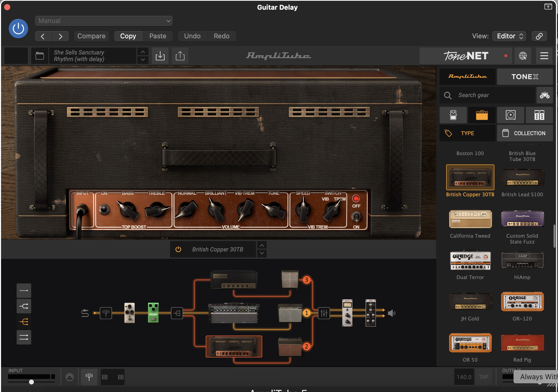Click the signal splitter block

pyautogui.click(x=177, y=313)
